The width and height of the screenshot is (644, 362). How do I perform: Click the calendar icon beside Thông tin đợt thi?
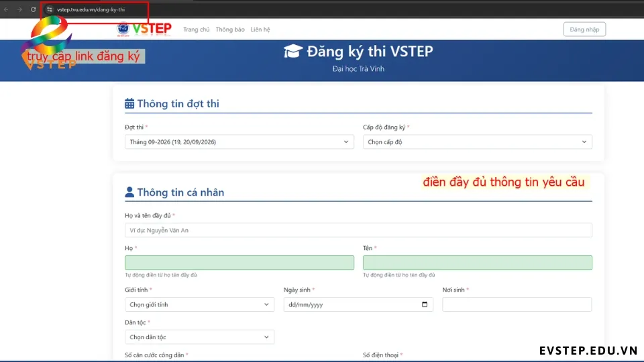coord(129,103)
